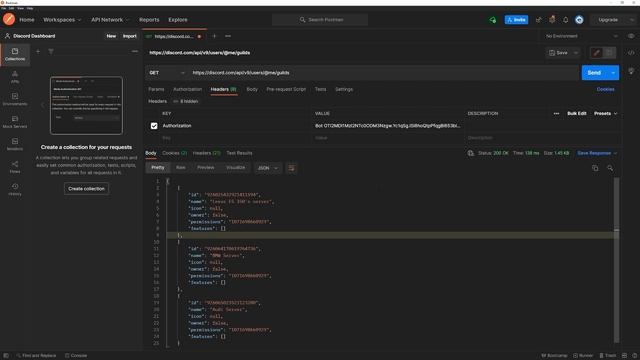
Task: Search within the response body
Action: click(x=610, y=168)
